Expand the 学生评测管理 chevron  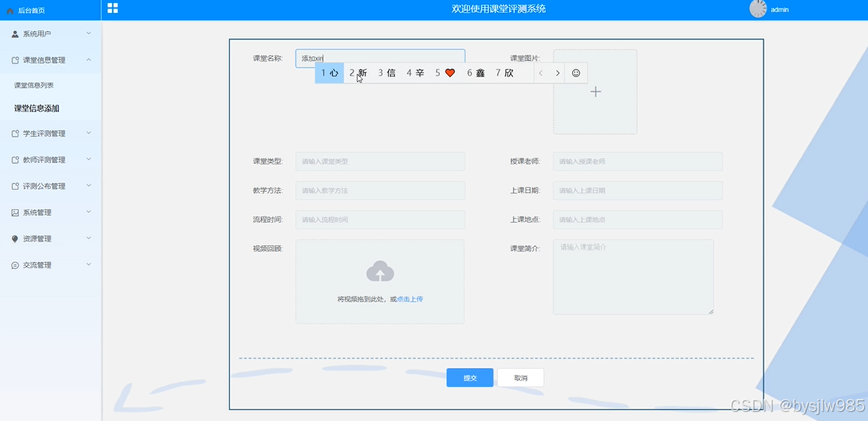tap(89, 133)
